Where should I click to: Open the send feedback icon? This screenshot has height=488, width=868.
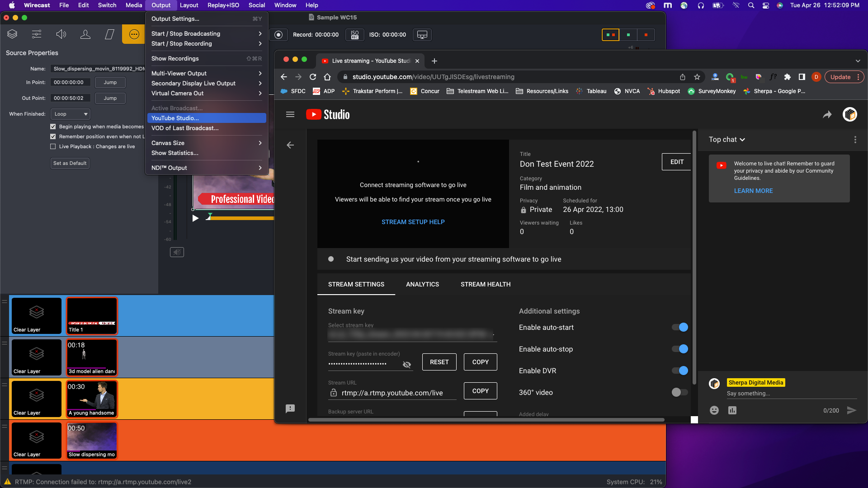tap(290, 408)
